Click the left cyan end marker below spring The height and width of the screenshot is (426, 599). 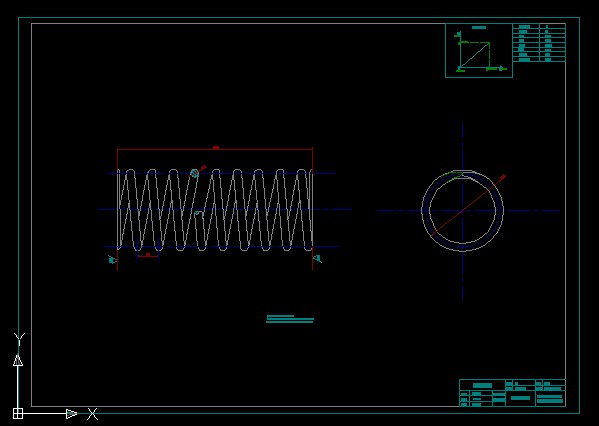point(112,260)
